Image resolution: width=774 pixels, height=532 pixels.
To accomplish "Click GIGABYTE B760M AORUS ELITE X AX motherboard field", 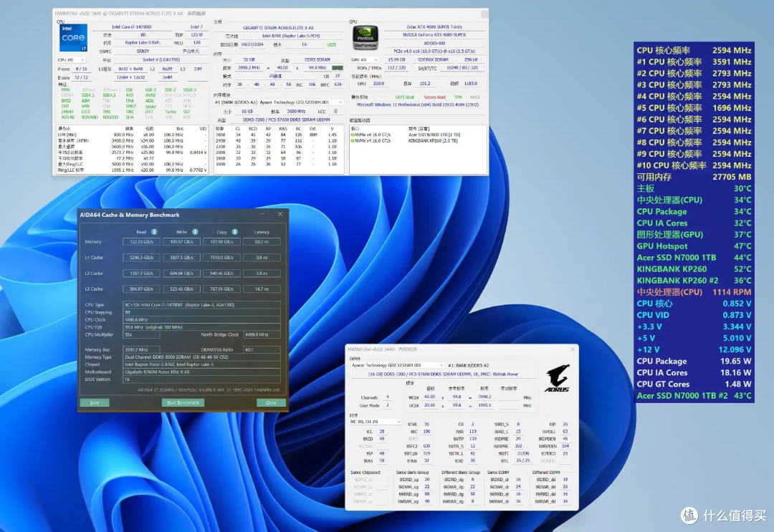I will pos(278,28).
